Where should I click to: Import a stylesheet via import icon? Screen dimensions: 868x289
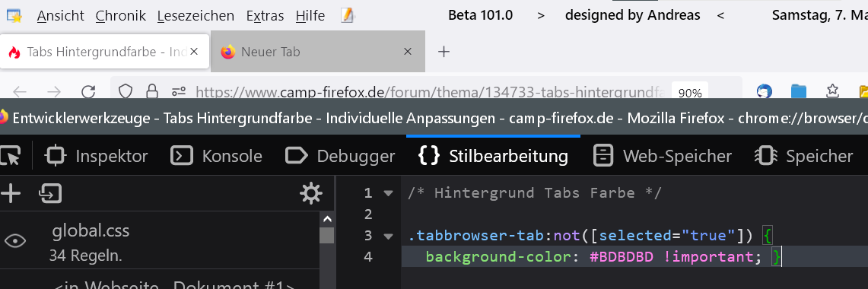tap(50, 193)
